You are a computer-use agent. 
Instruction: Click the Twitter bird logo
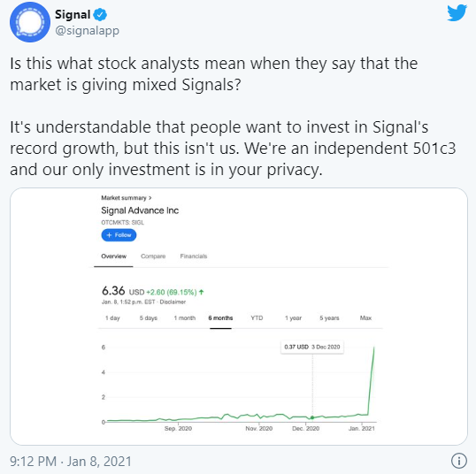457,12
